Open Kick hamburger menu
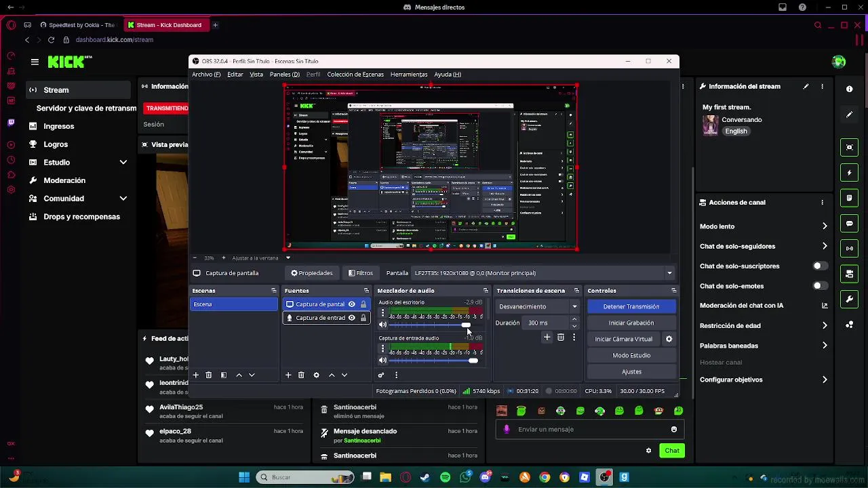The height and width of the screenshot is (488, 868). pos(35,62)
